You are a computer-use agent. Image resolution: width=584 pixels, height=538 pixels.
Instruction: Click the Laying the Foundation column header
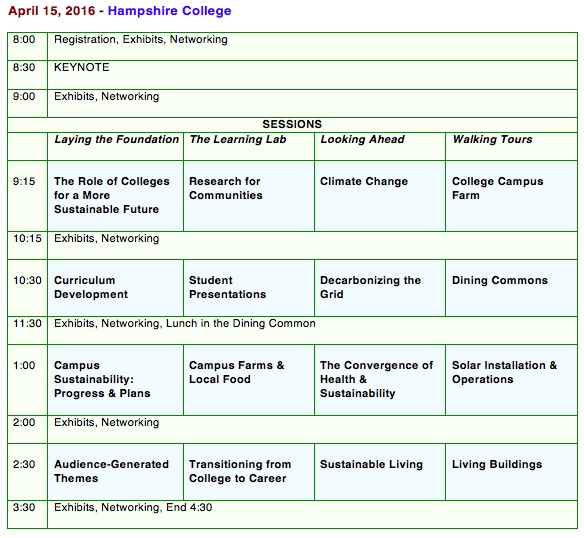117,139
